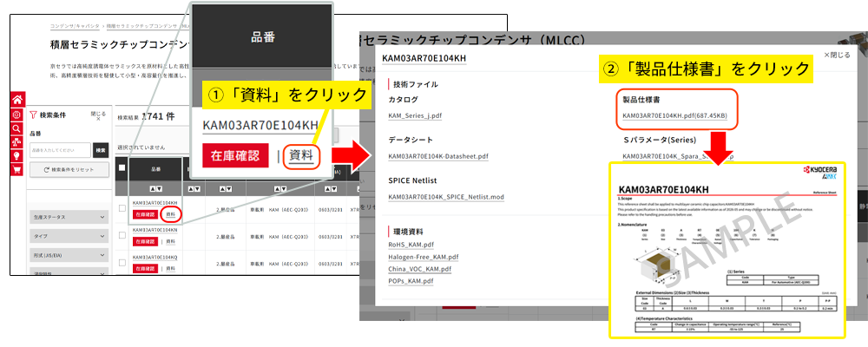
Task: Close the document dialog with ×閉じる
Action: pyautogui.click(x=837, y=55)
